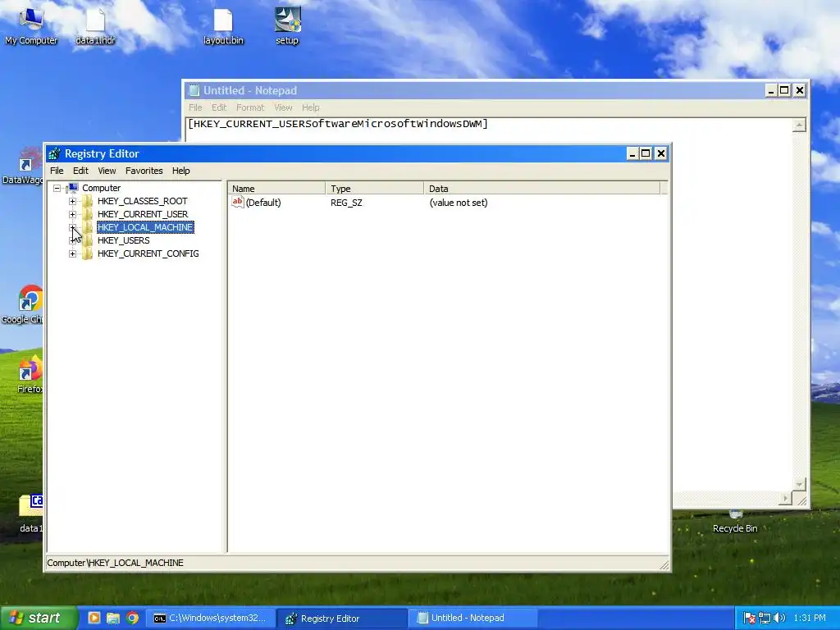The image size is (840, 630).
Task: Click the security alert flag tray icon
Action: coord(750,619)
